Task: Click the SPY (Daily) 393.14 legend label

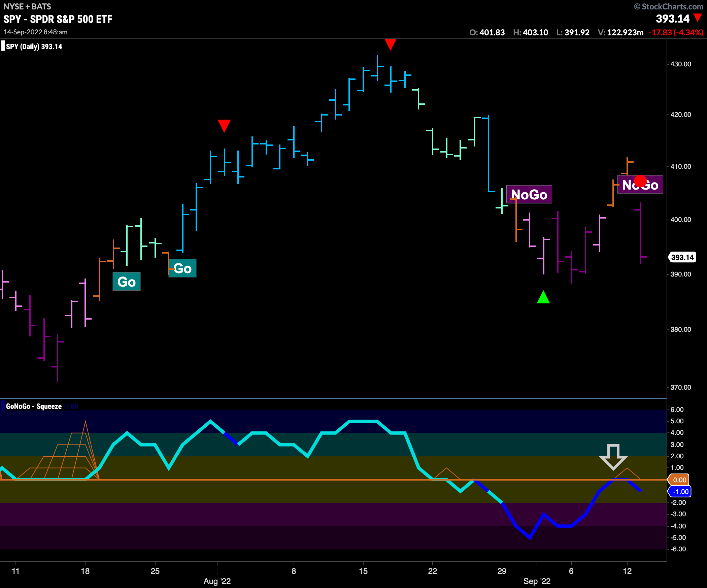Action: (34, 46)
